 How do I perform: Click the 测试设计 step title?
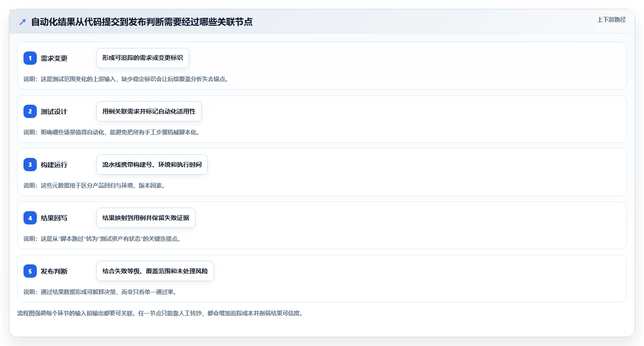point(54,111)
